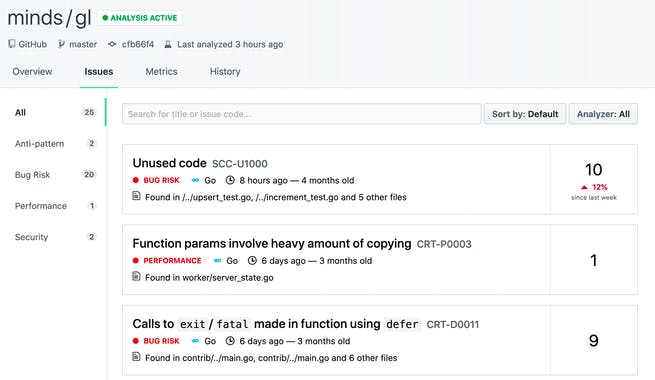
Task: Click the GitHub link in header
Action: (32, 44)
